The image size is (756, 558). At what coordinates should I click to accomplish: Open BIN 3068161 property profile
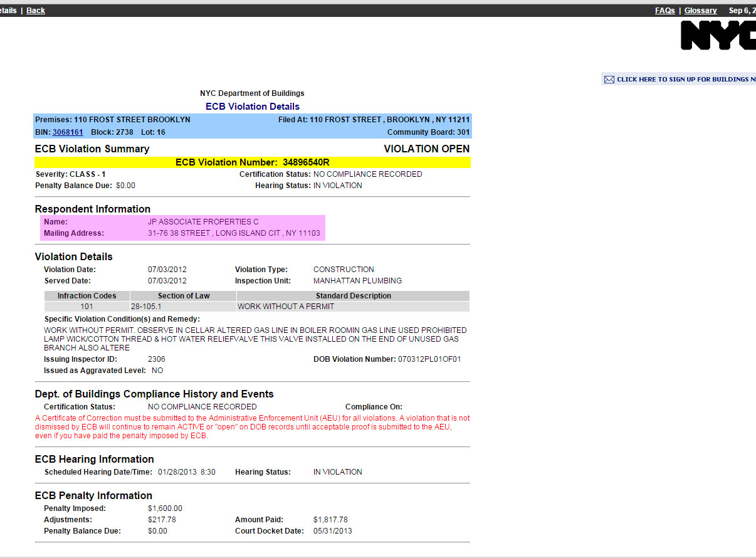[68, 132]
